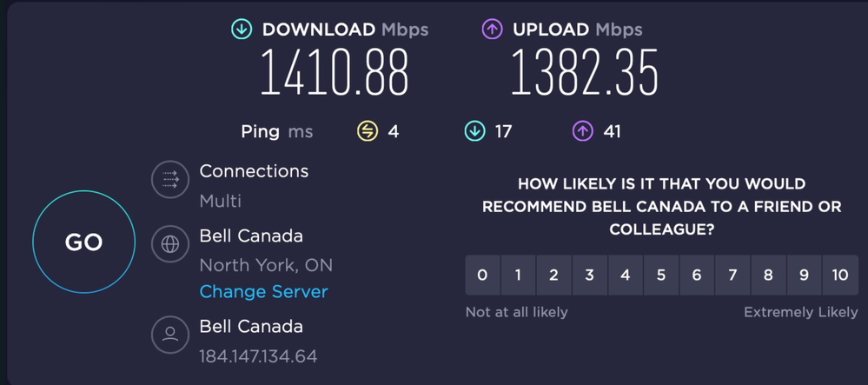The image size is (868, 385).
Task: Pick rating 3 on the scale
Action: point(590,275)
